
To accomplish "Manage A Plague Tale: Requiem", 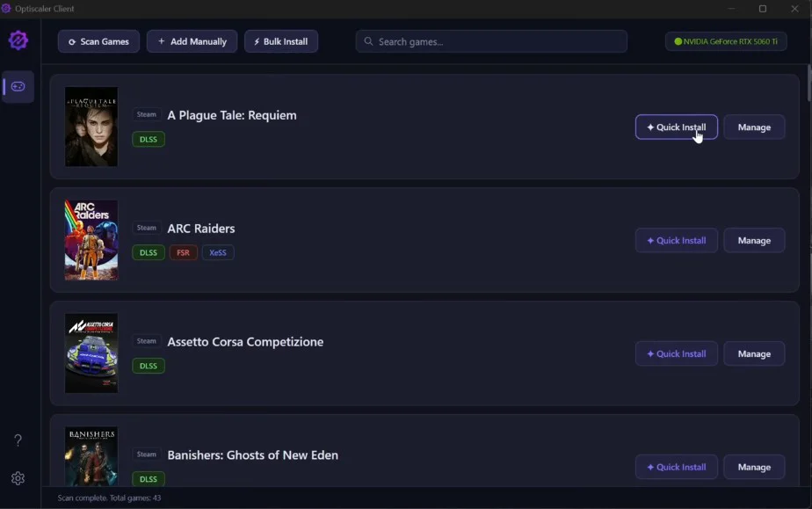I will tap(754, 127).
